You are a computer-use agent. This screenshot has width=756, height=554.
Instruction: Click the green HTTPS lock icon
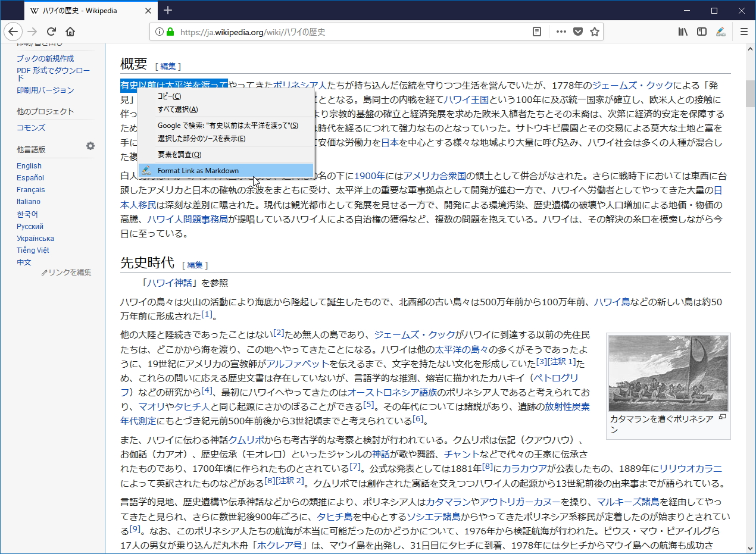click(x=170, y=31)
